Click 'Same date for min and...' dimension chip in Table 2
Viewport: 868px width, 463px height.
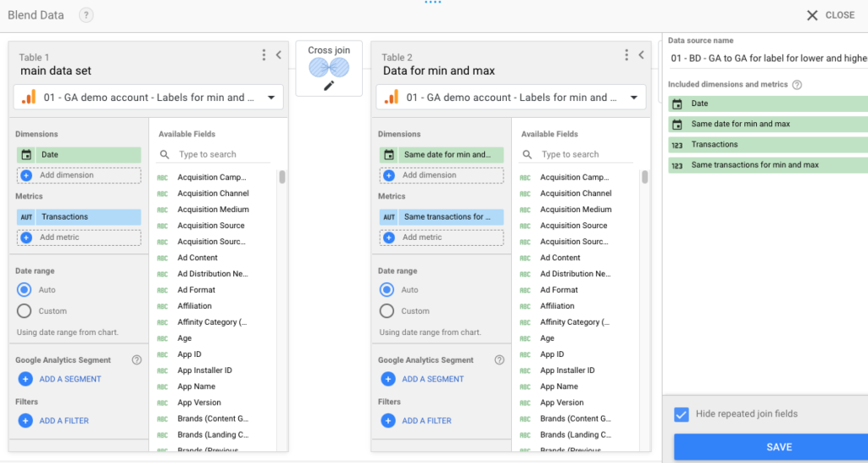(442, 154)
